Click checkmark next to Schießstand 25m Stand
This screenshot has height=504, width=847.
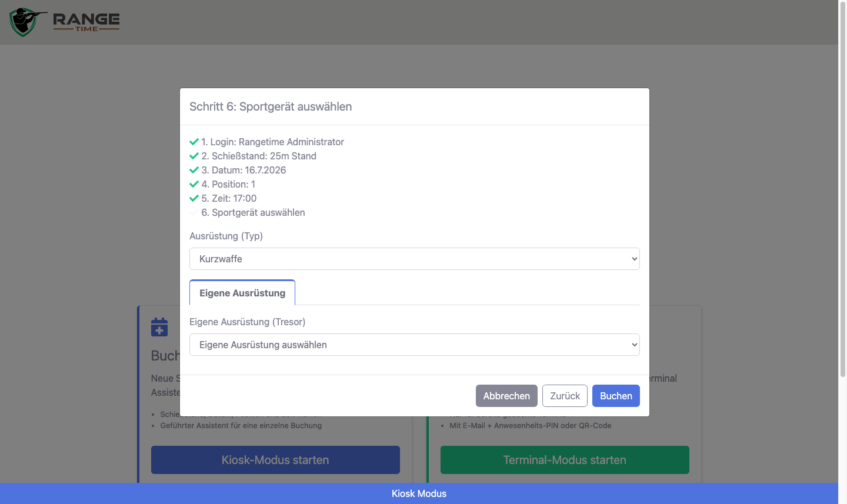pyautogui.click(x=194, y=156)
